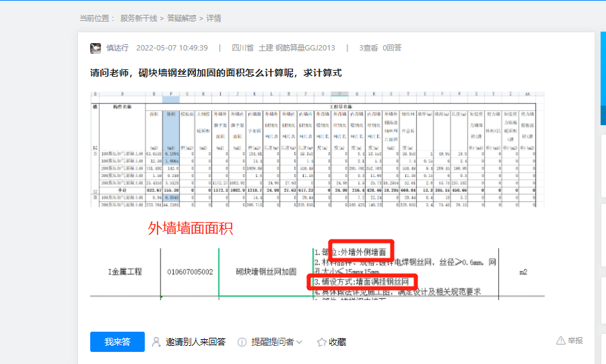Open the spreadsheet screenshot image

317,149
